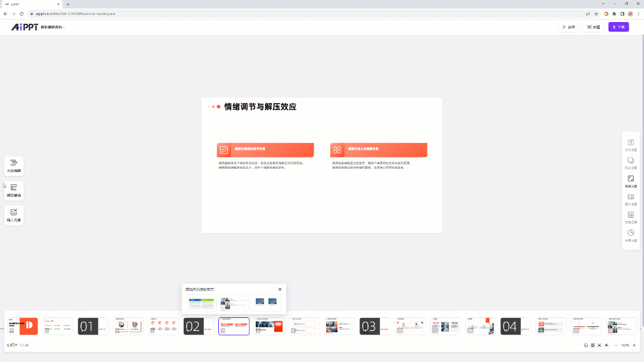Select the 01 section slide thumbnail
Image resolution: width=644 pixels, height=362 pixels.
tap(93, 326)
